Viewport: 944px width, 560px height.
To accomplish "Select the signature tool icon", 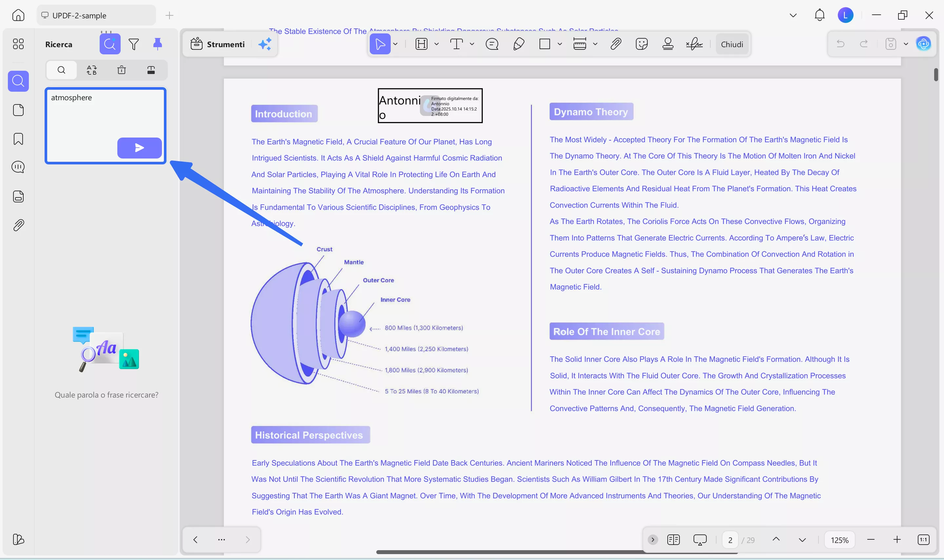I will coord(694,44).
